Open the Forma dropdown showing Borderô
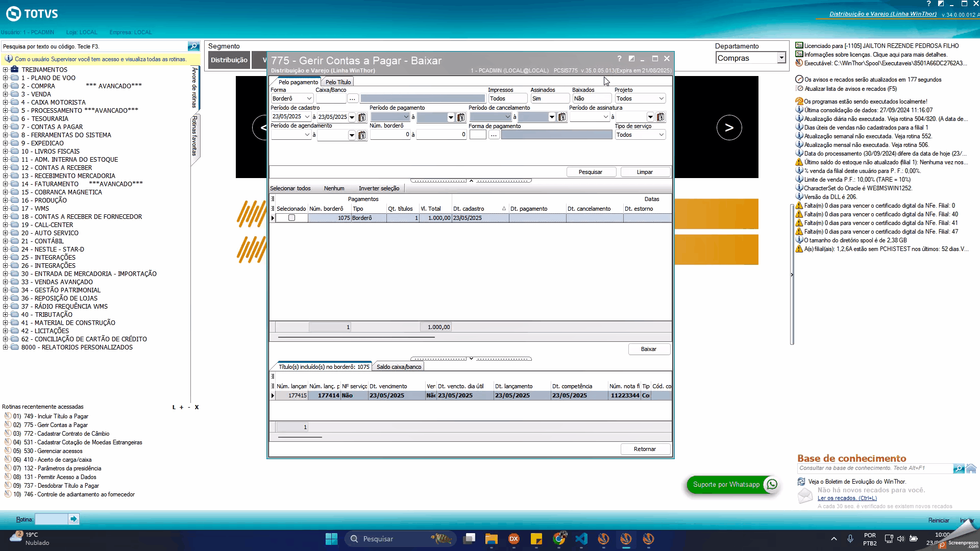 [309, 98]
